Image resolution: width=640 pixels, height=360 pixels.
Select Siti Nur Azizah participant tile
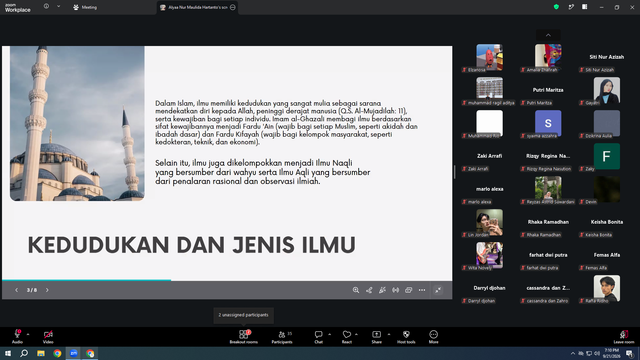(607, 58)
